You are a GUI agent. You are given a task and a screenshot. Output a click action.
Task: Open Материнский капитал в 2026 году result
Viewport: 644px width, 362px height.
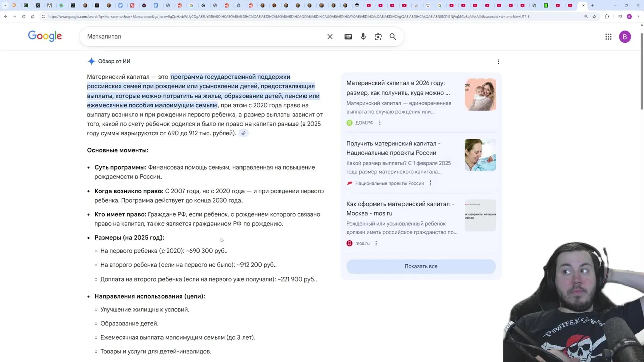pos(398,88)
